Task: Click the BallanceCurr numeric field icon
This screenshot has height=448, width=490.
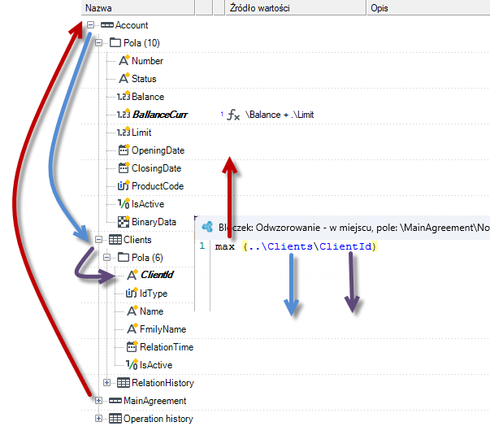Action: tap(124, 114)
